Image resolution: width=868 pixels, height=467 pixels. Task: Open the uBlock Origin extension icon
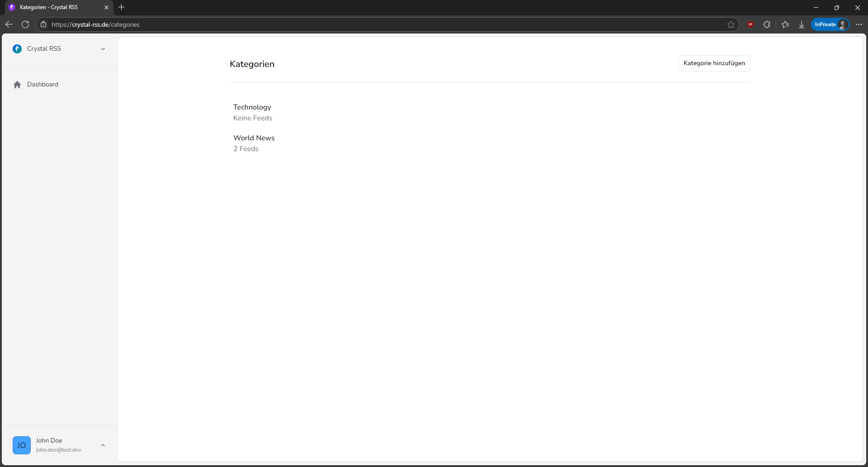750,24
